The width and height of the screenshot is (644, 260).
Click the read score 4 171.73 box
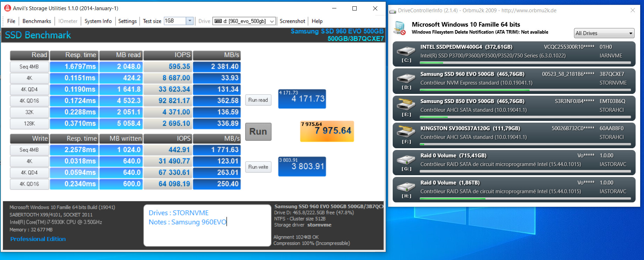coord(302,99)
